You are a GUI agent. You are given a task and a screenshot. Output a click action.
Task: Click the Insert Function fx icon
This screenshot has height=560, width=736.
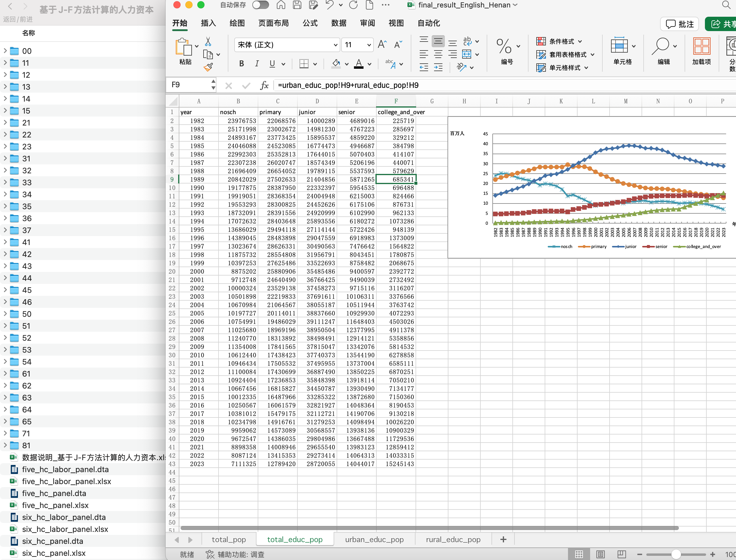pyautogui.click(x=264, y=85)
